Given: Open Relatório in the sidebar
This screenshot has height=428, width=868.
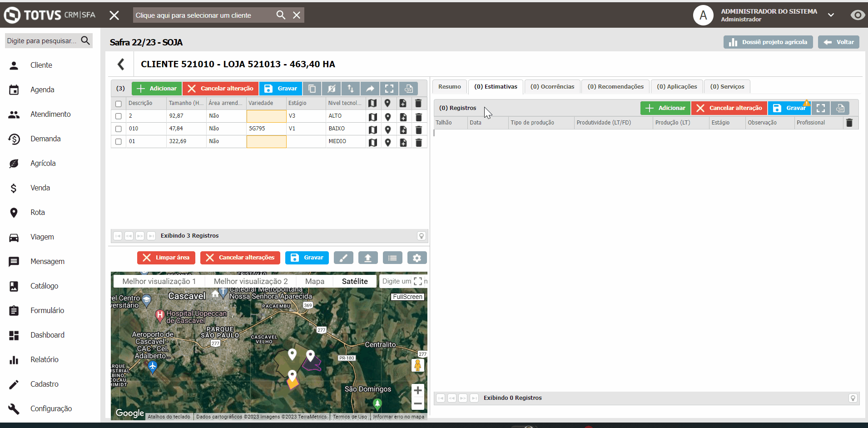Looking at the screenshot, I should [45, 360].
